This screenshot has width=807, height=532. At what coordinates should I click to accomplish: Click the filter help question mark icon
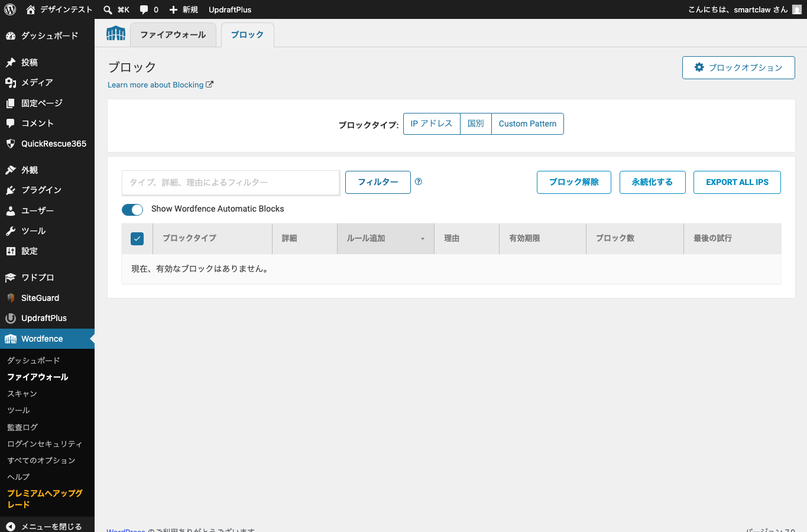click(419, 181)
